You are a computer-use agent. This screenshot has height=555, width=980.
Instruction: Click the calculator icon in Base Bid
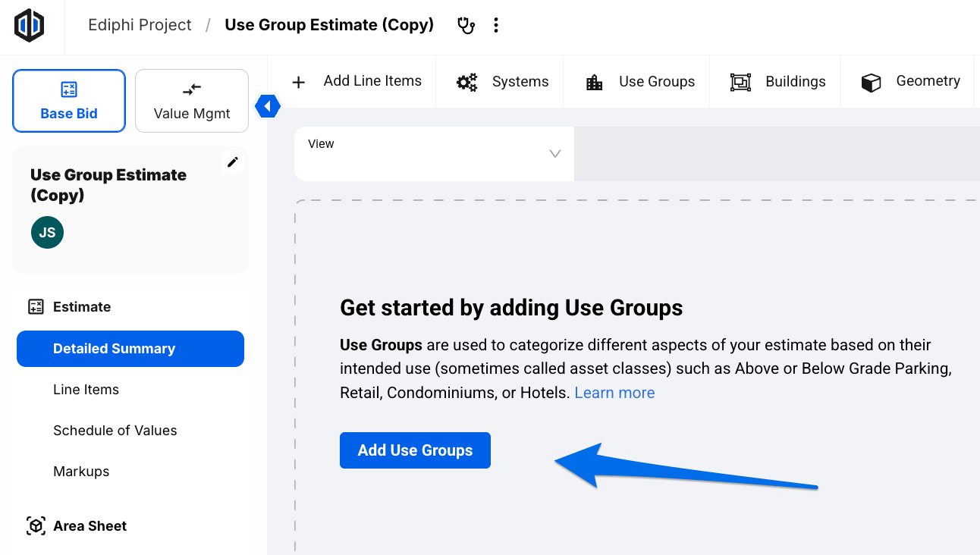click(69, 89)
